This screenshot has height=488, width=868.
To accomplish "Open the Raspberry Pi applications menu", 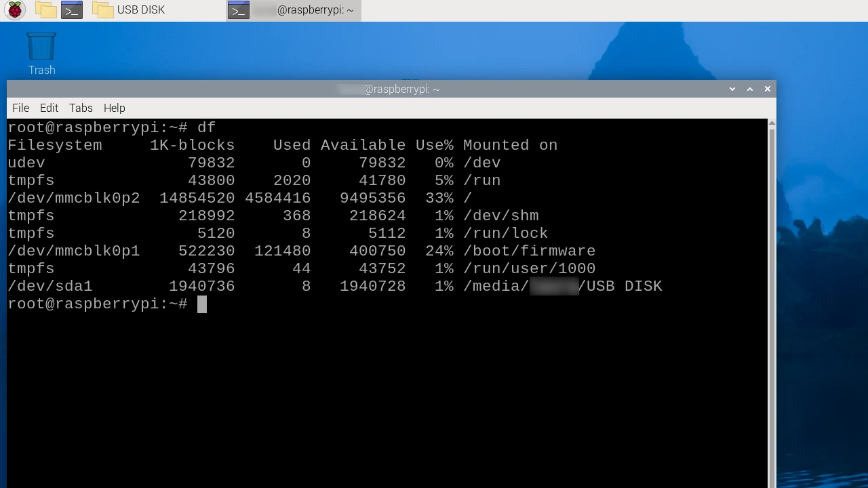I will pyautogui.click(x=14, y=10).
